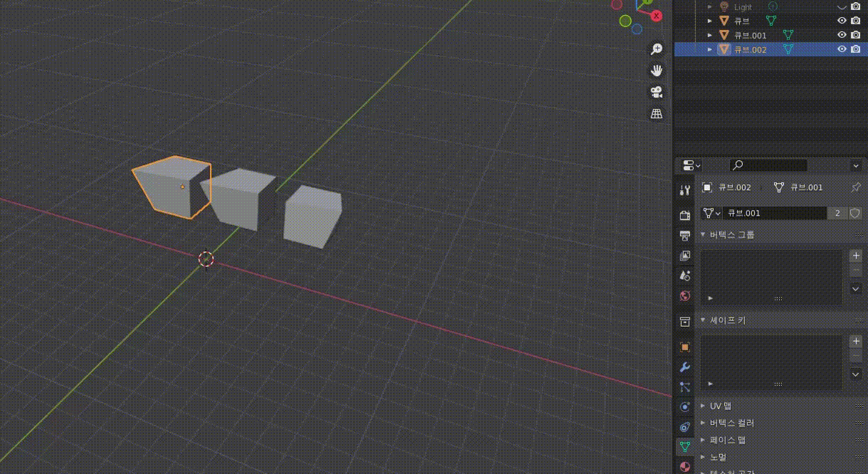Image resolution: width=868 pixels, height=474 pixels.
Task: Click the green mesh data icon of 큐브.002 row
Action: pos(788,49)
